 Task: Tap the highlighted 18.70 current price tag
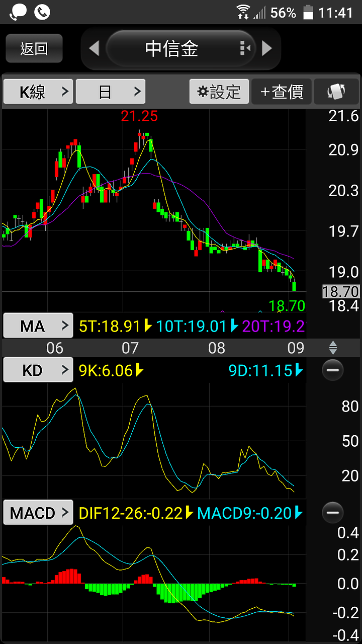pyautogui.click(x=341, y=291)
